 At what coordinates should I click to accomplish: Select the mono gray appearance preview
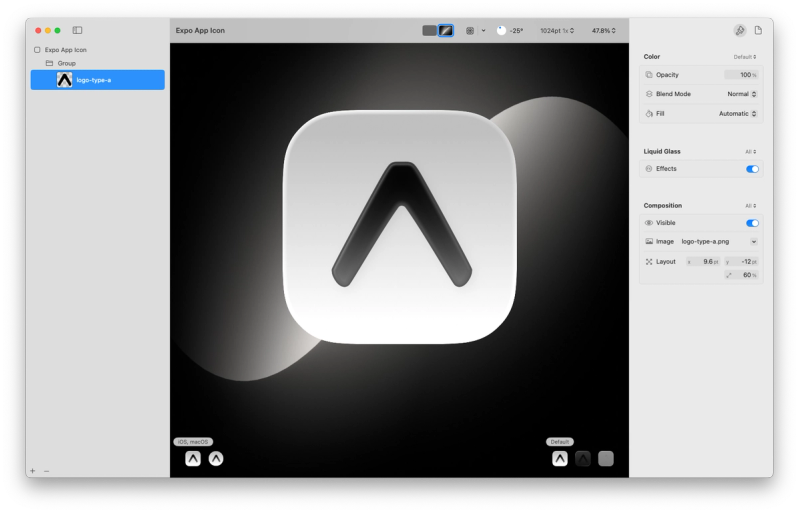pyautogui.click(x=606, y=459)
